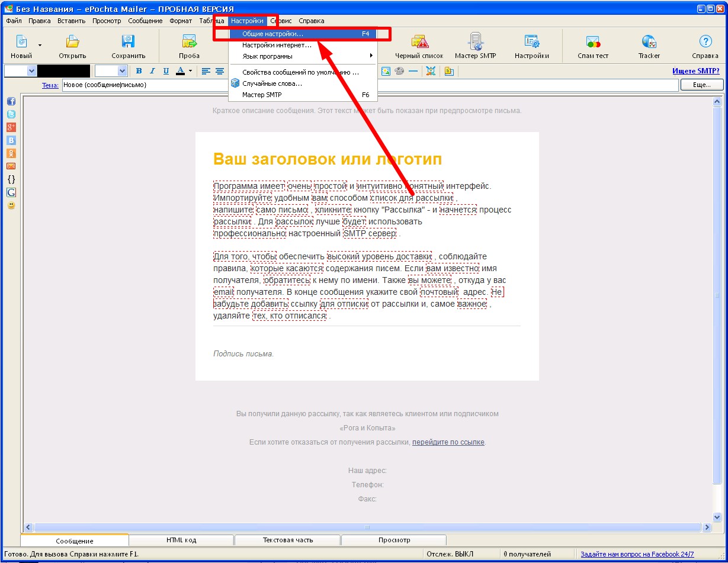728x563 pixels.
Task: Click the Новый (new message) toolbar icon
Action: (x=21, y=41)
